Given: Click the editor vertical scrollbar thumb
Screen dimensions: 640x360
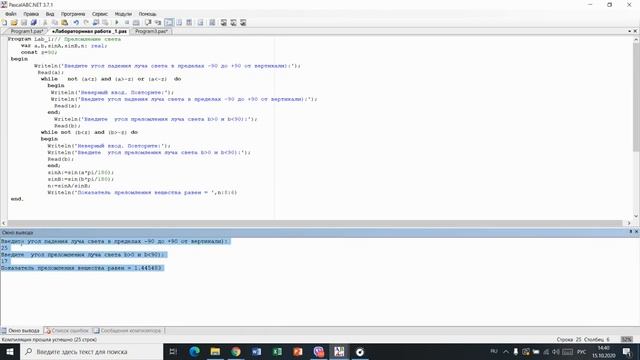Looking at the screenshot, I should coord(636,97).
